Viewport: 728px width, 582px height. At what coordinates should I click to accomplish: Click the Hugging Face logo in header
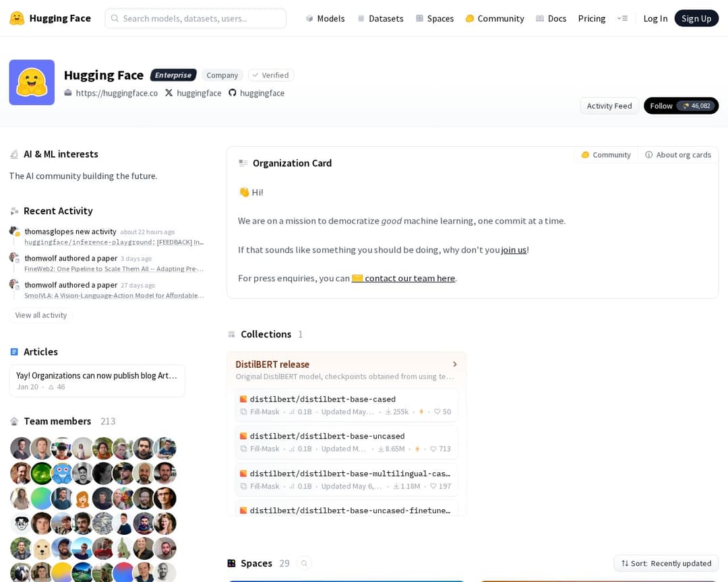17,18
